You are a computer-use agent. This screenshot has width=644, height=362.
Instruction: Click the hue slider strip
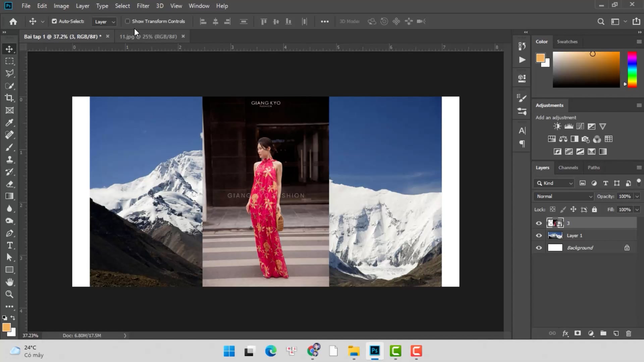point(632,70)
